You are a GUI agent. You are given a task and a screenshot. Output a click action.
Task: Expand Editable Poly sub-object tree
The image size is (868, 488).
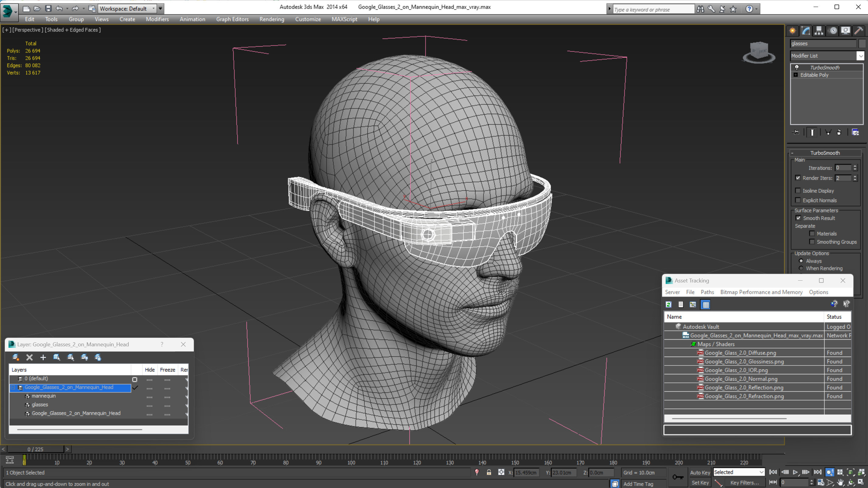pyautogui.click(x=796, y=75)
